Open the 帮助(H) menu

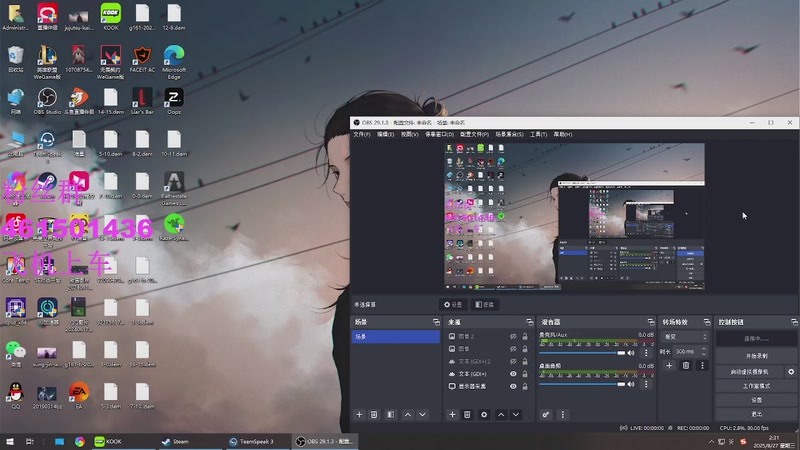click(563, 135)
